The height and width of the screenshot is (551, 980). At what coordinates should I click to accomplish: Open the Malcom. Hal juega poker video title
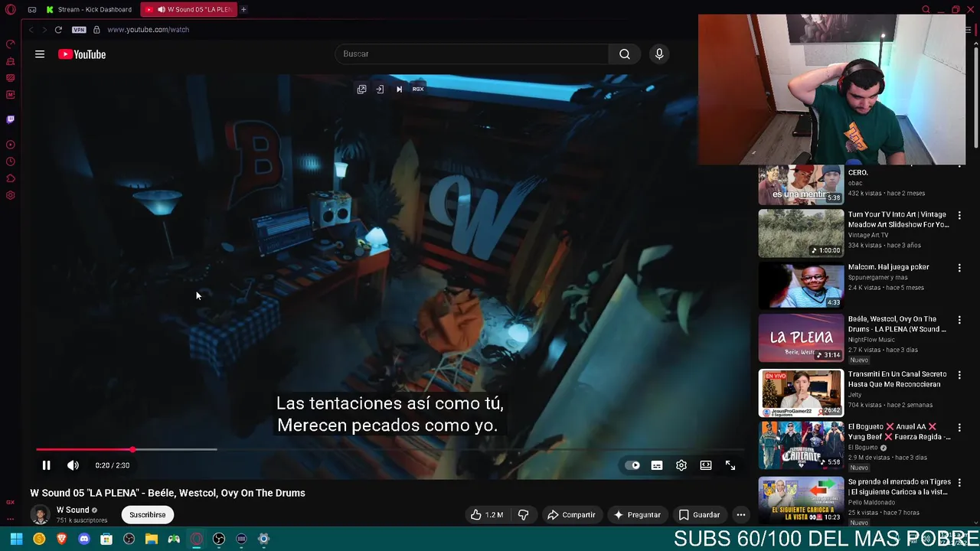pos(888,267)
